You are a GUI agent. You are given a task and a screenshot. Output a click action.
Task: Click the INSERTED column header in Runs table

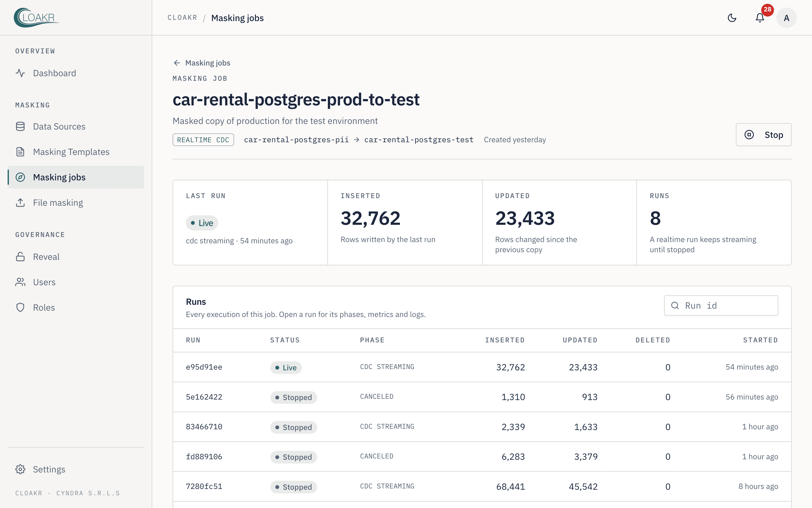pyautogui.click(x=505, y=340)
